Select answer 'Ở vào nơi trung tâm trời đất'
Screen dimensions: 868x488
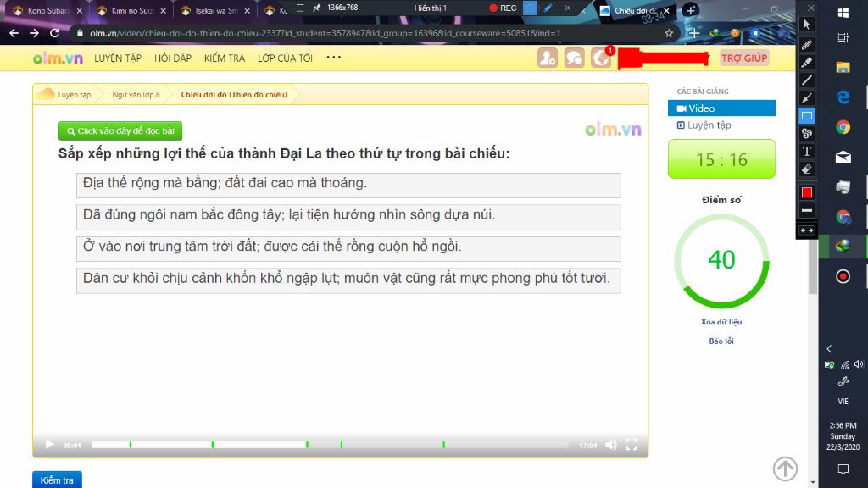[x=348, y=248]
